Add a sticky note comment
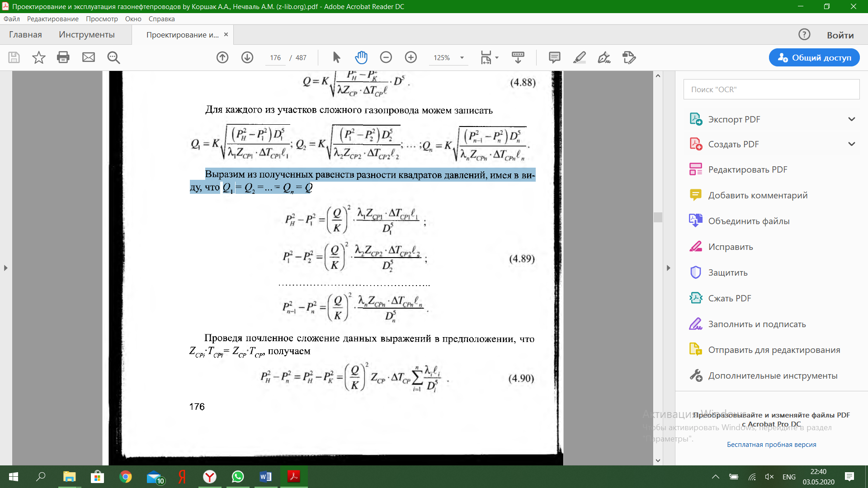868x488 pixels. pos(554,57)
